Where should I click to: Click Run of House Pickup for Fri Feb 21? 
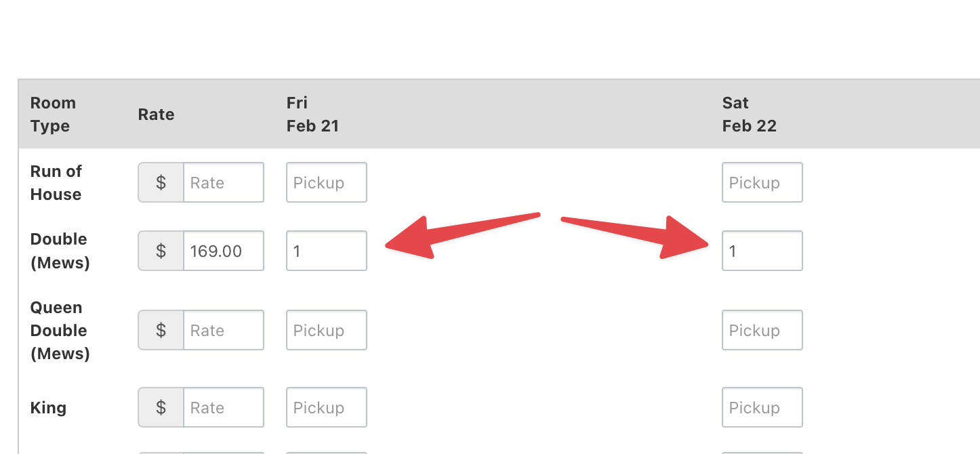click(326, 182)
